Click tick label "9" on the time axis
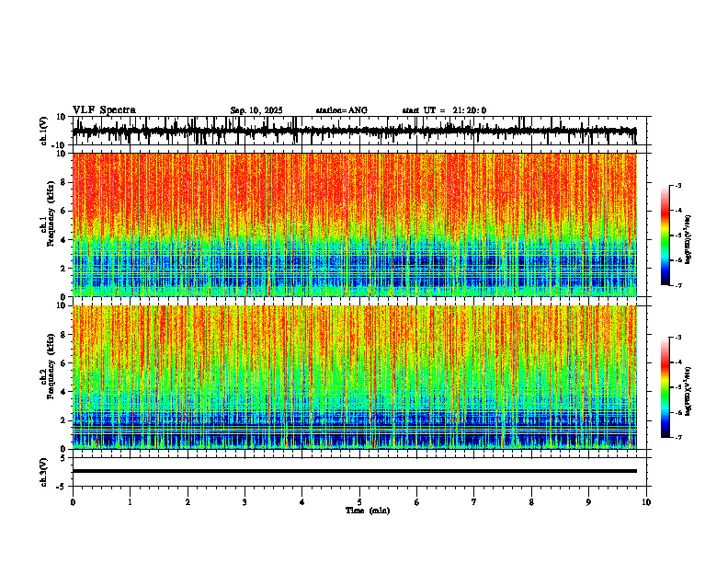The image size is (728, 563). [x=588, y=502]
